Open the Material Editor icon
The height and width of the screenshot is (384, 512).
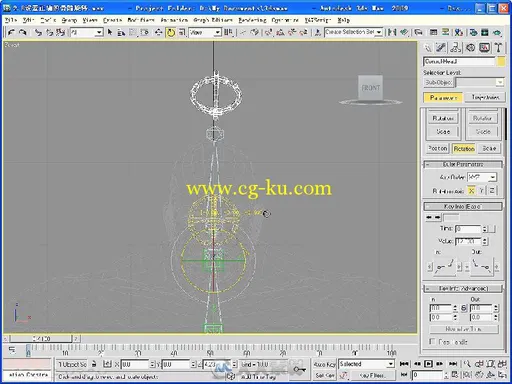tap(459, 32)
